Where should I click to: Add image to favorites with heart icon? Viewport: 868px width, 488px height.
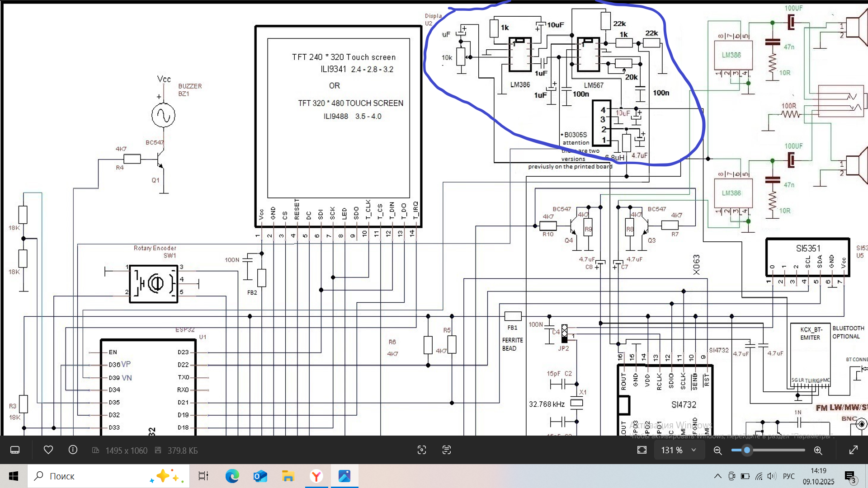(x=48, y=450)
